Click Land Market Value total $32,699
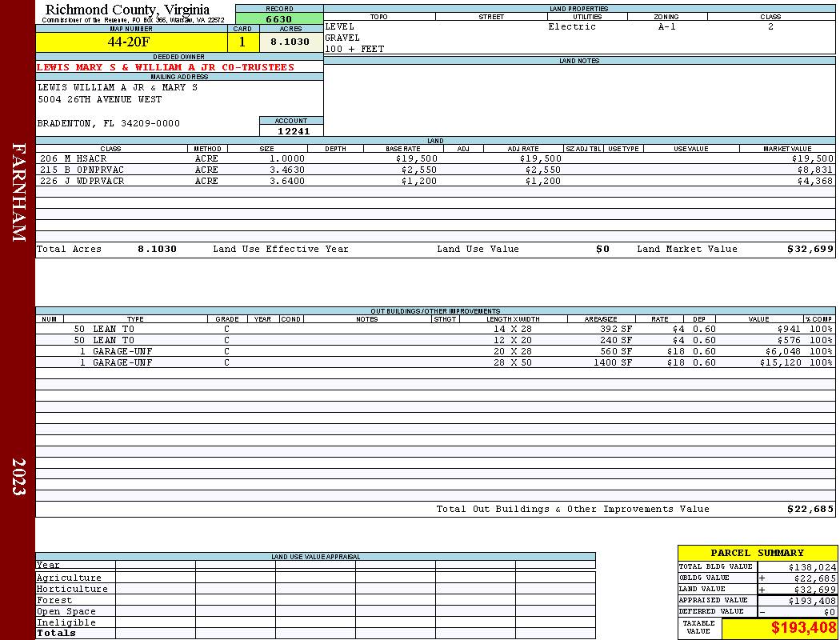 [x=810, y=249]
